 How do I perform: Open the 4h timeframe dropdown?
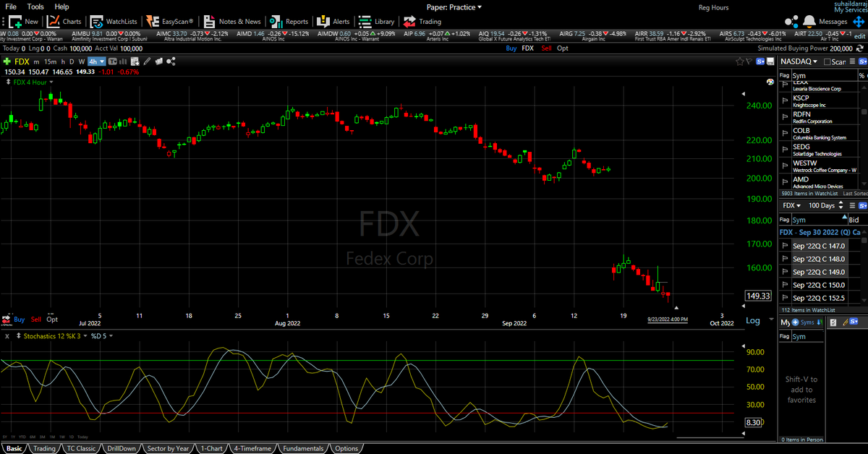98,61
